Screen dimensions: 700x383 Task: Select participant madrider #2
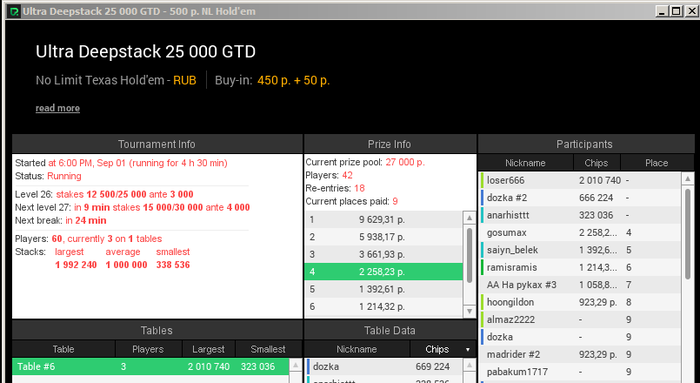coord(580,354)
